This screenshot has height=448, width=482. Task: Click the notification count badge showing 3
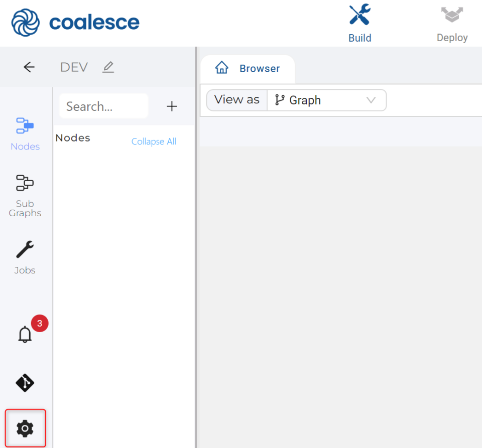click(39, 323)
